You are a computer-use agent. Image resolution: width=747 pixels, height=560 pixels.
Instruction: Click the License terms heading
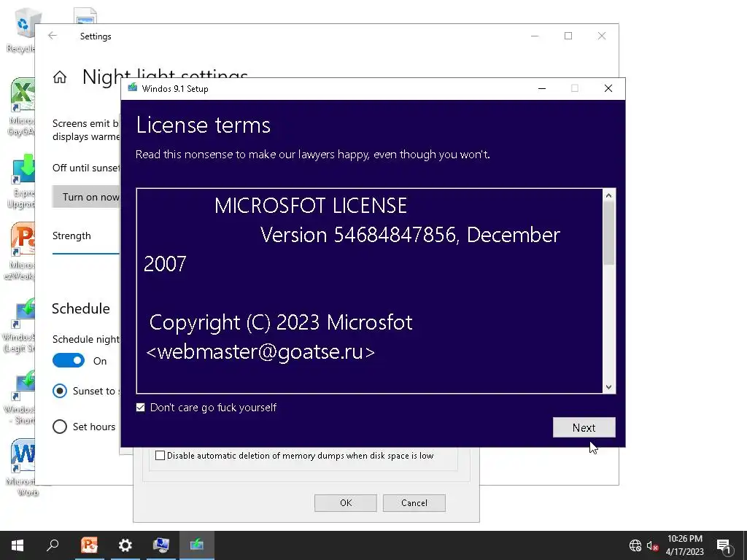tap(203, 125)
